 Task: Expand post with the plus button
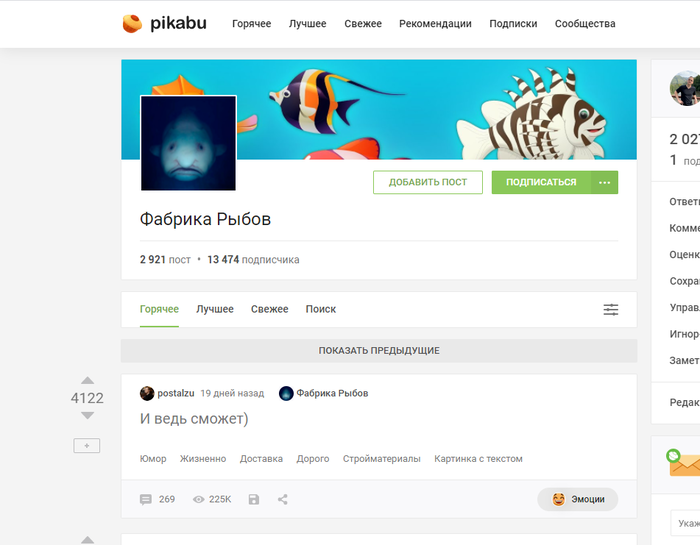87,445
